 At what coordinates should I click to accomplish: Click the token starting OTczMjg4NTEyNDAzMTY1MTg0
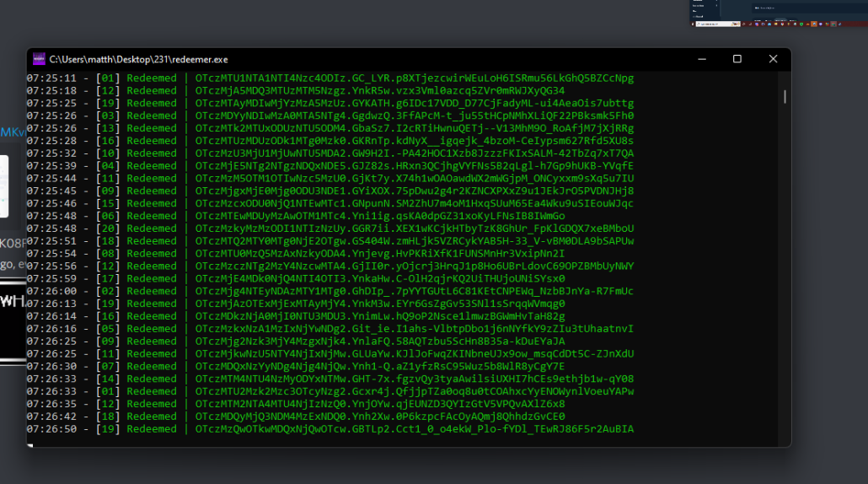pos(414,291)
